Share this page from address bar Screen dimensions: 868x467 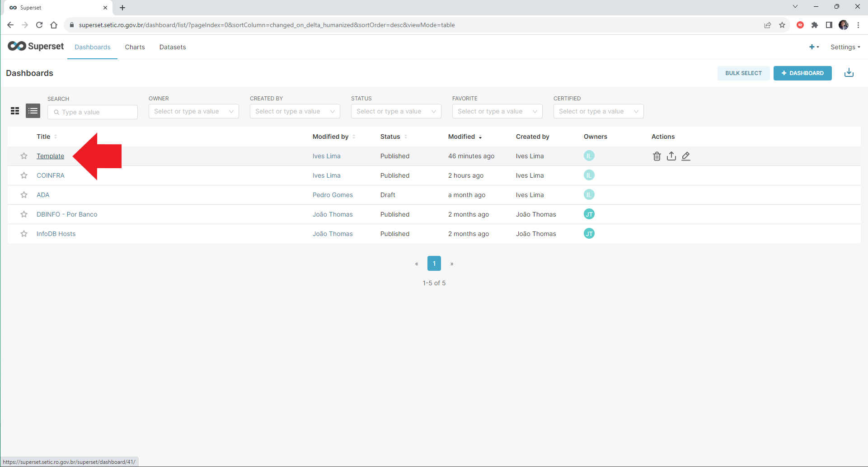pyautogui.click(x=768, y=25)
